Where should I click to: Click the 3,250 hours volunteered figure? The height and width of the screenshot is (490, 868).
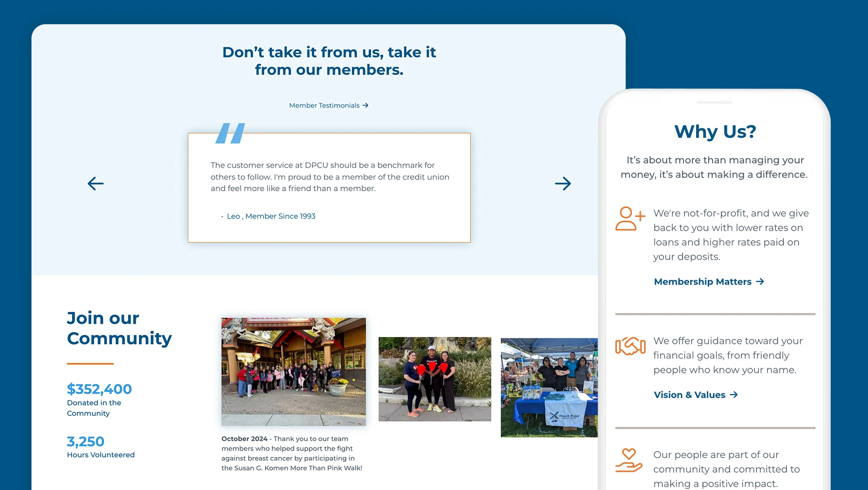(85, 441)
